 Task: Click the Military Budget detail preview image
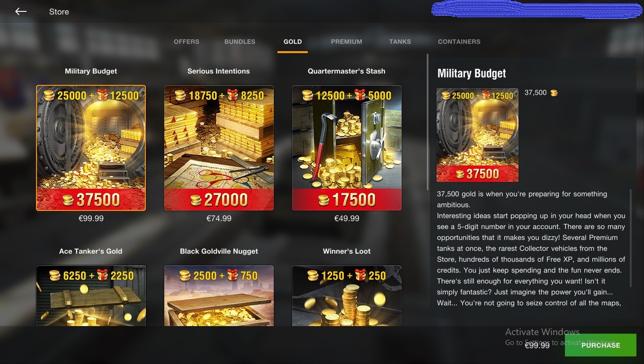point(477,135)
